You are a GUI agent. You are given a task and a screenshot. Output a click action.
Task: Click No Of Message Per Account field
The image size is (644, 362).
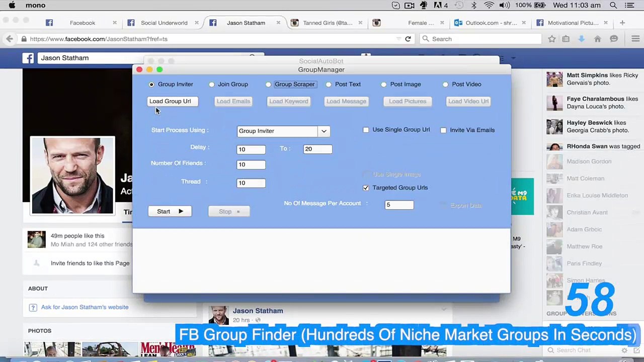(x=399, y=205)
